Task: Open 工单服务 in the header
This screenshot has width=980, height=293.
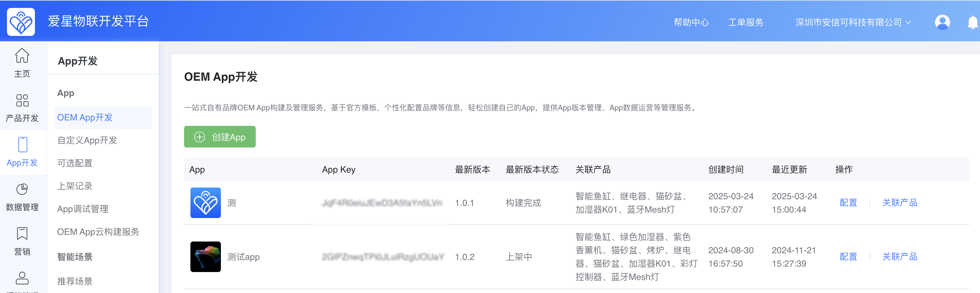Action: [746, 23]
